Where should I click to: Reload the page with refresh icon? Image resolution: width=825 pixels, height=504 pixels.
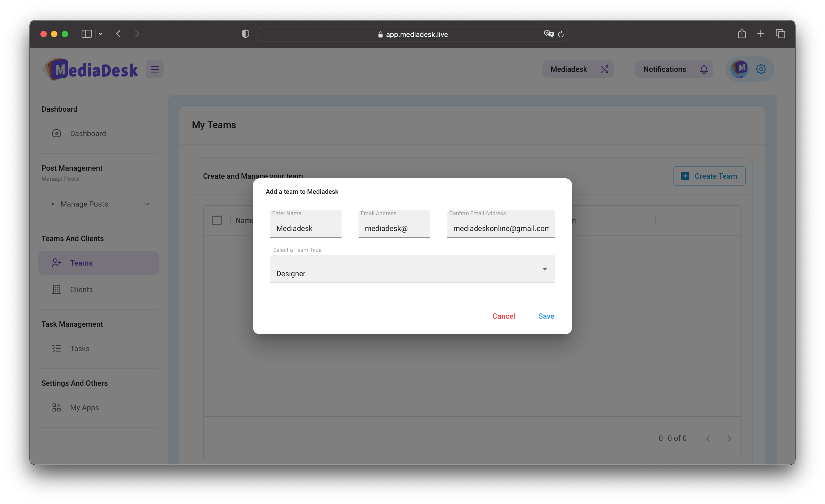[561, 34]
